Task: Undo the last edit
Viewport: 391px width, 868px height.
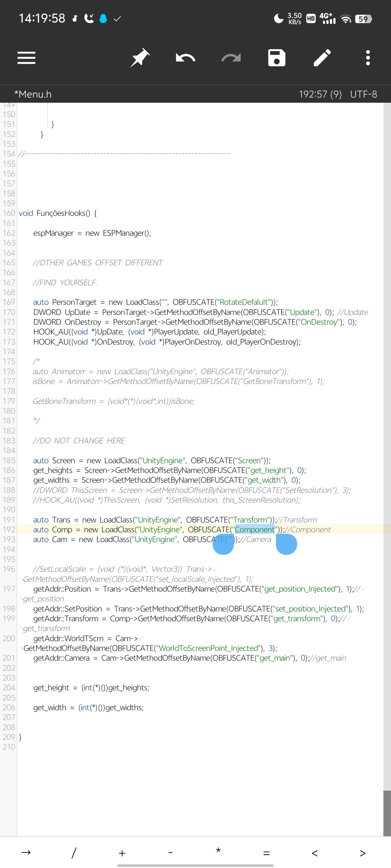Action: coord(185,58)
